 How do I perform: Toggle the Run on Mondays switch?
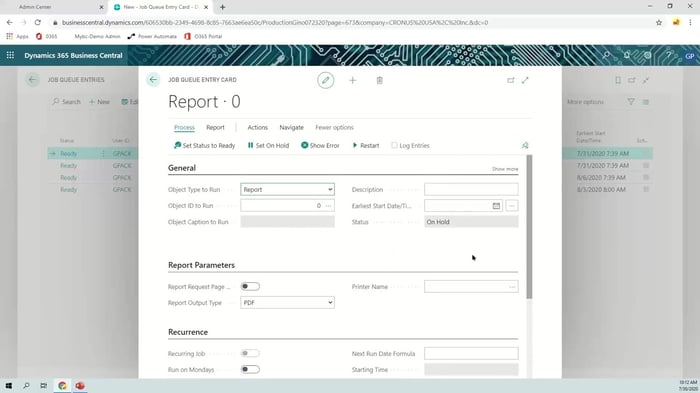(250, 369)
